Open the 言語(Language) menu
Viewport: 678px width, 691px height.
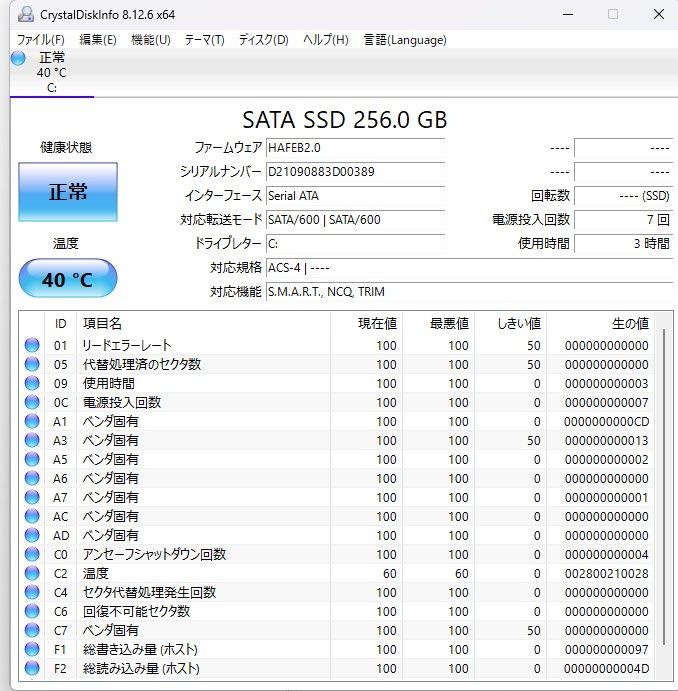click(405, 40)
